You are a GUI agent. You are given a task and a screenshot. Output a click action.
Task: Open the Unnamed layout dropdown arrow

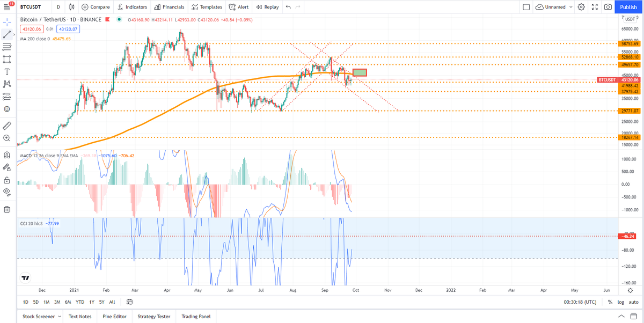click(x=570, y=7)
